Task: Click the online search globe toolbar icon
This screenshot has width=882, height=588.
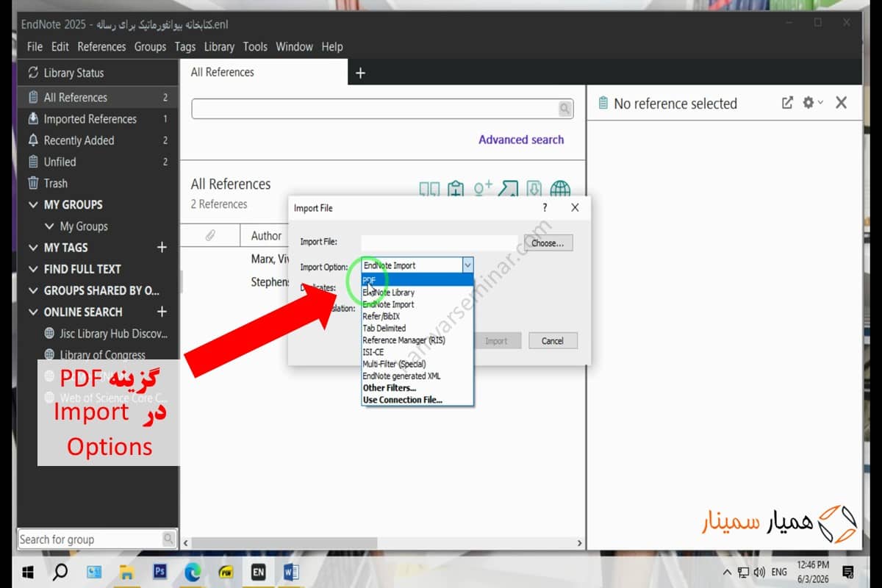Action: pos(560,190)
